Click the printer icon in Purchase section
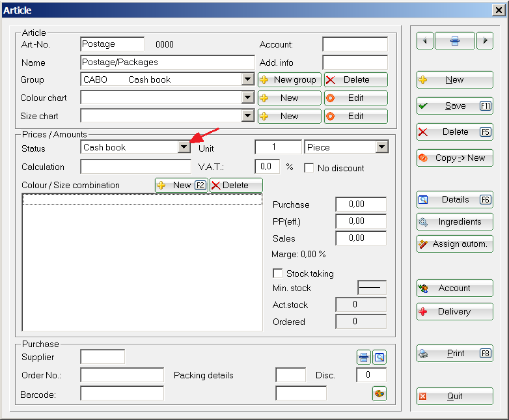The width and height of the screenshot is (509, 420). 363,357
